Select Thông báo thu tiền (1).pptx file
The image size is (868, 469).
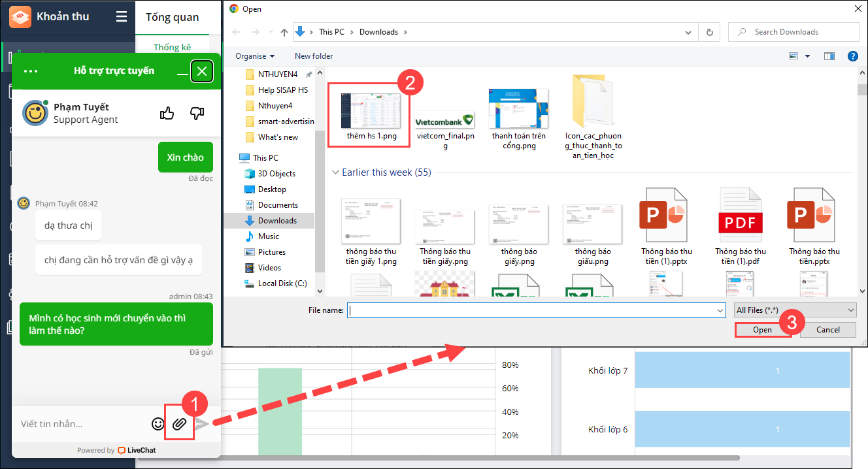[667, 227]
